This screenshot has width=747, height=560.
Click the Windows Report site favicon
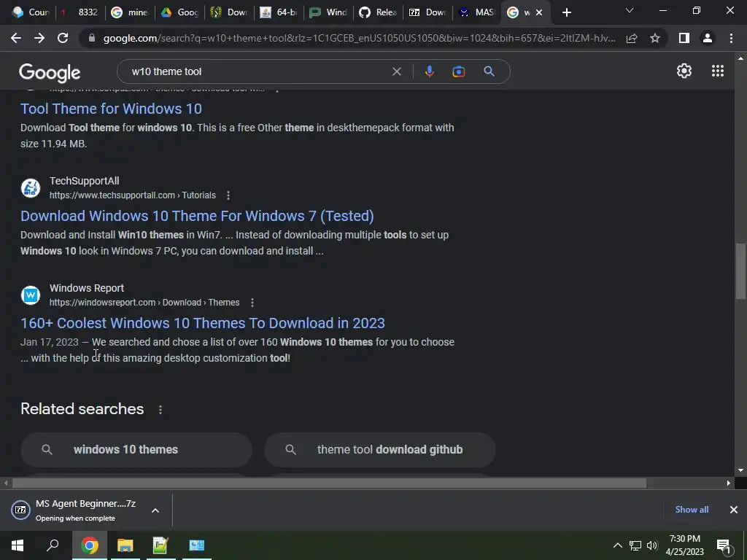(31, 295)
